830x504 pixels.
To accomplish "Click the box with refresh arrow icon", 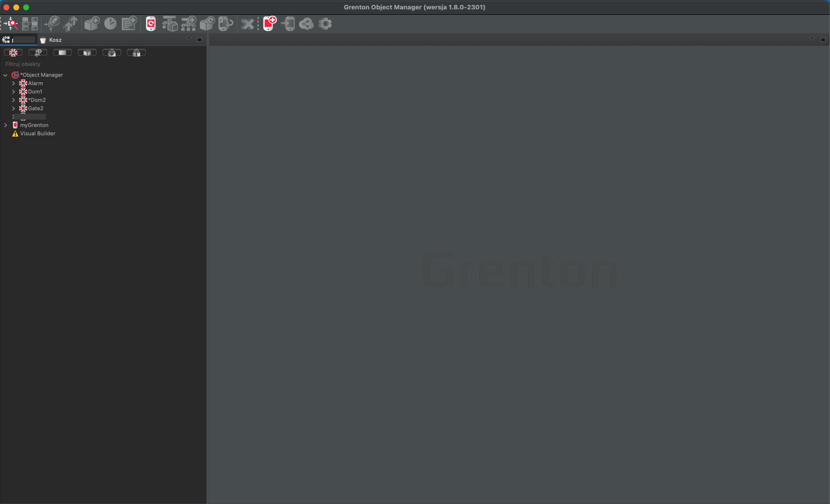I will 207,23.
